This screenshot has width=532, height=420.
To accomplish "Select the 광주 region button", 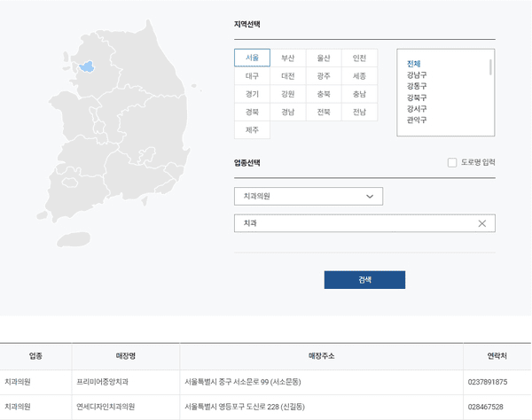I will point(324,76).
